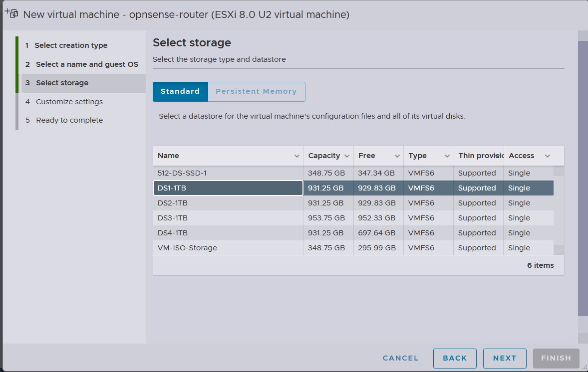This screenshot has width=588, height=372.
Task: Open the Name column sort chevron
Action: 297,156
